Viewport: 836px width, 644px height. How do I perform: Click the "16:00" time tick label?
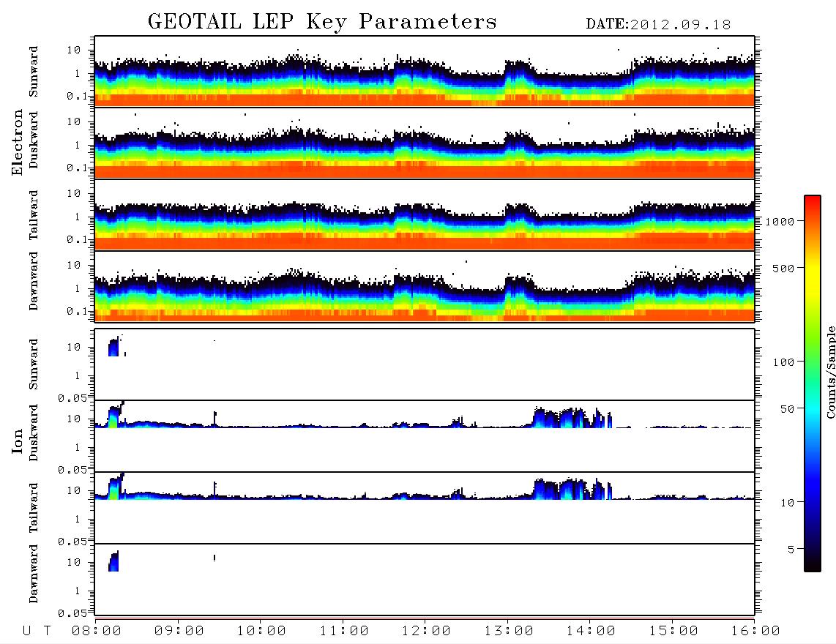755,632
